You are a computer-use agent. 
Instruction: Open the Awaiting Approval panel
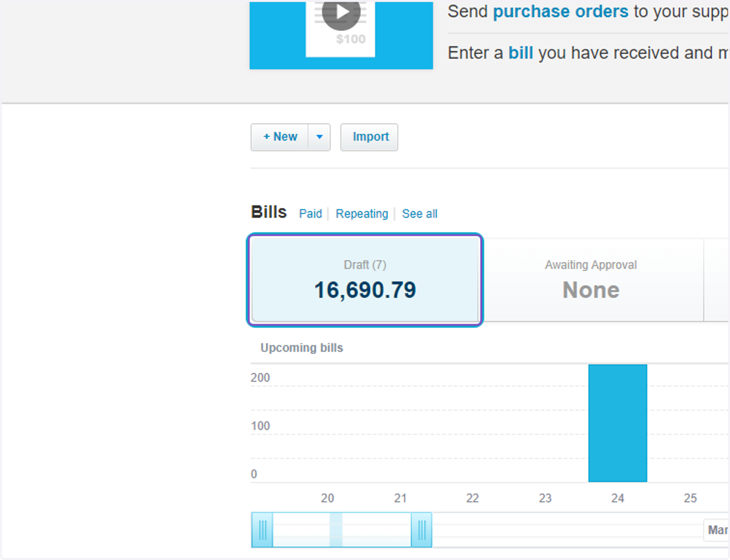point(591,280)
